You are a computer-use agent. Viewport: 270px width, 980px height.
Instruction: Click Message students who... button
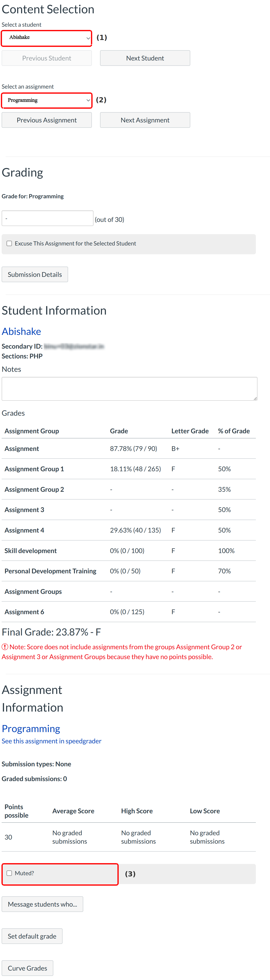(42, 904)
